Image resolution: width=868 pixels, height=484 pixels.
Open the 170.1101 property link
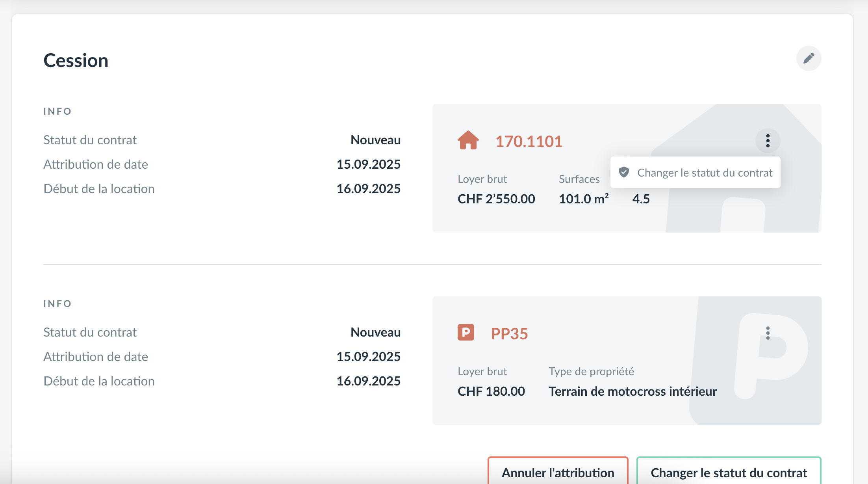pos(529,141)
